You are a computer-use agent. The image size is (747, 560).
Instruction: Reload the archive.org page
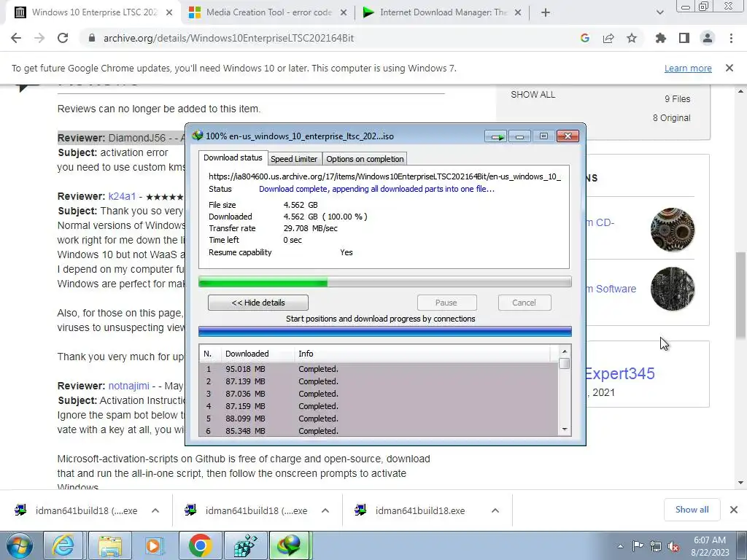click(63, 38)
